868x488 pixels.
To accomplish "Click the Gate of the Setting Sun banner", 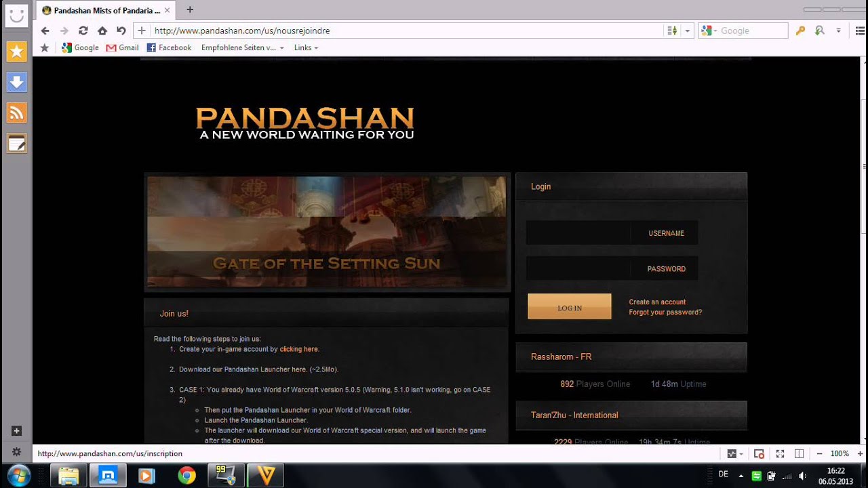I will tap(326, 232).
